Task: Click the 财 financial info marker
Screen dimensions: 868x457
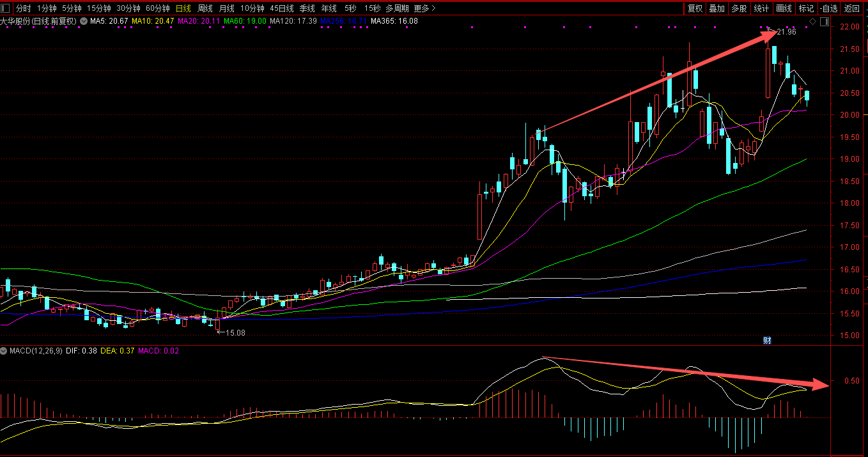Action: tap(768, 340)
